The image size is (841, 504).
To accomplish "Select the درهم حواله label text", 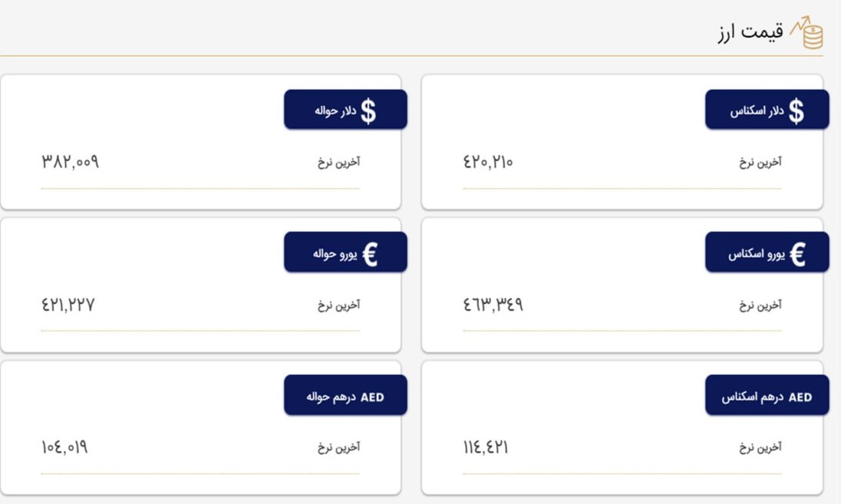I will click(x=331, y=397).
